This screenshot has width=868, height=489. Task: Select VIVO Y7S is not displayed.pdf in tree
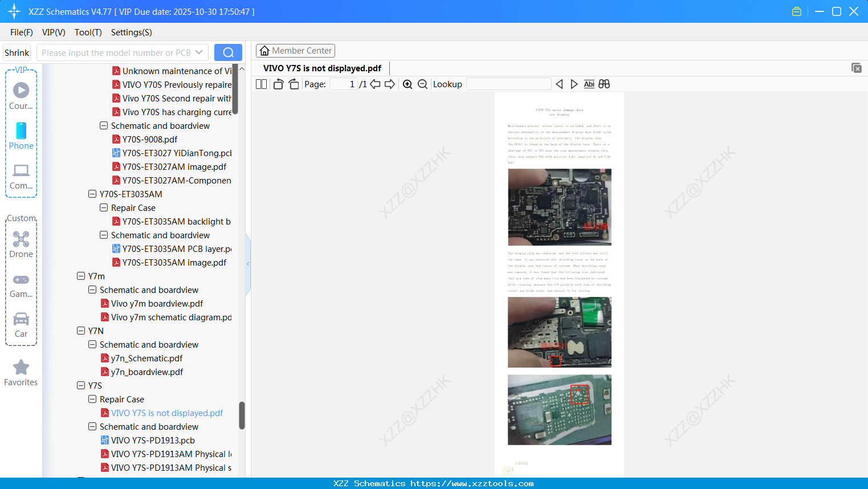(x=167, y=413)
